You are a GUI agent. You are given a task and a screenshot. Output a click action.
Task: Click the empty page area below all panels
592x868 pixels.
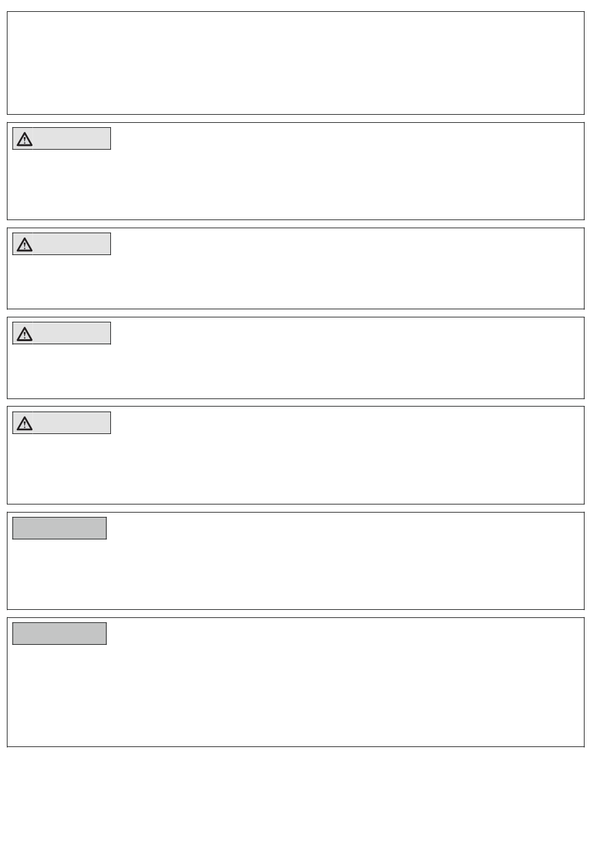click(295, 807)
